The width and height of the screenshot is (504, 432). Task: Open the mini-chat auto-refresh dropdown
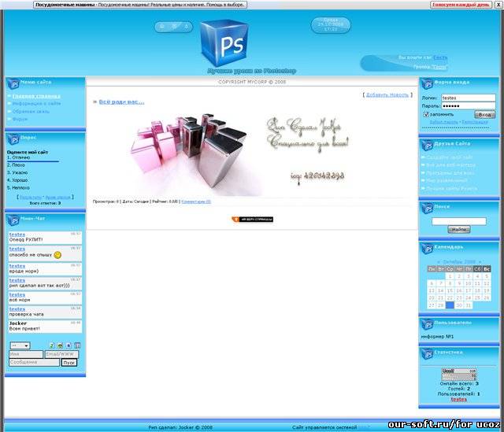pos(20,345)
